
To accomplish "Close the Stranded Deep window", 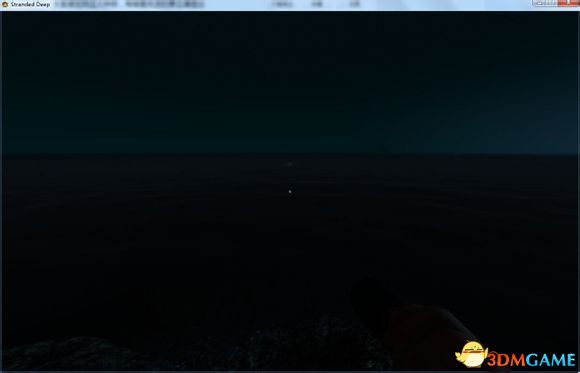I will pos(569,3).
